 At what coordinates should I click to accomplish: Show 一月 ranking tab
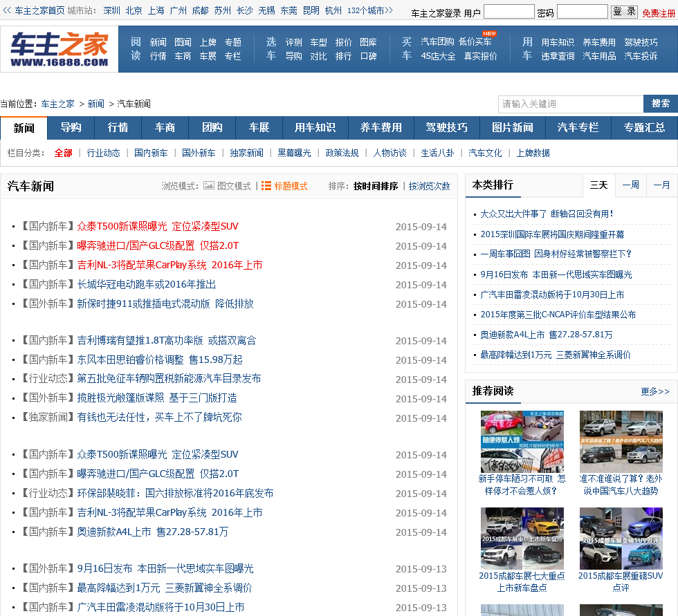[661, 185]
